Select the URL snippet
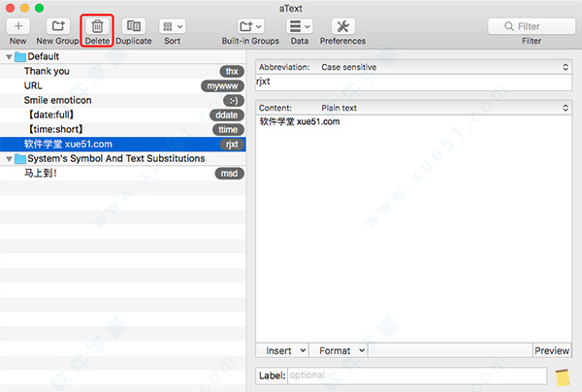The width and height of the screenshot is (582, 392). click(122, 85)
